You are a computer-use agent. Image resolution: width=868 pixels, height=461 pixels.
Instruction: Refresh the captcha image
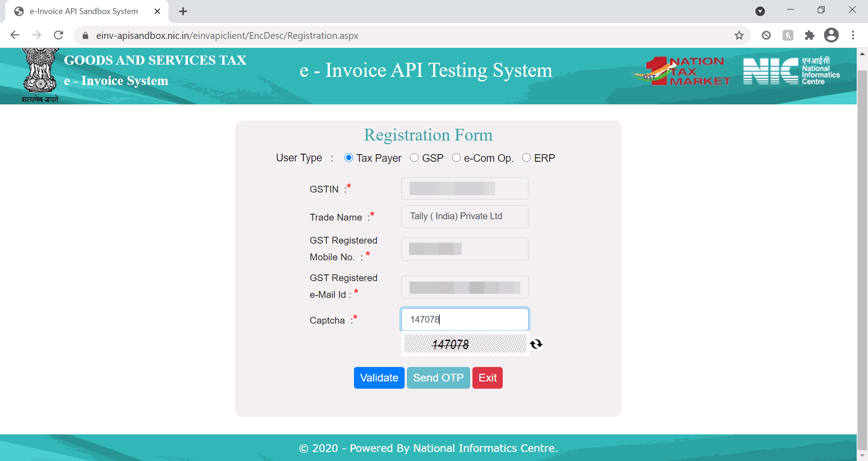coord(536,344)
